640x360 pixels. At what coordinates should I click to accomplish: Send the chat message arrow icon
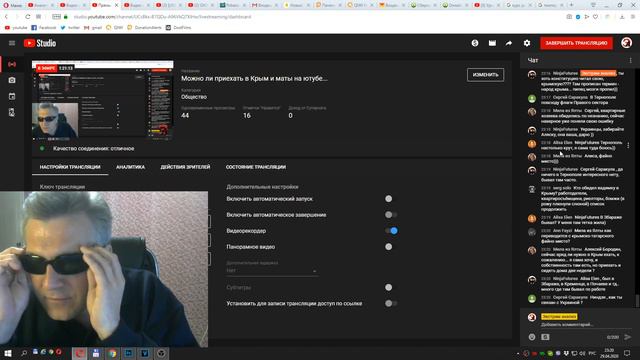pyautogui.click(x=628, y=337)
